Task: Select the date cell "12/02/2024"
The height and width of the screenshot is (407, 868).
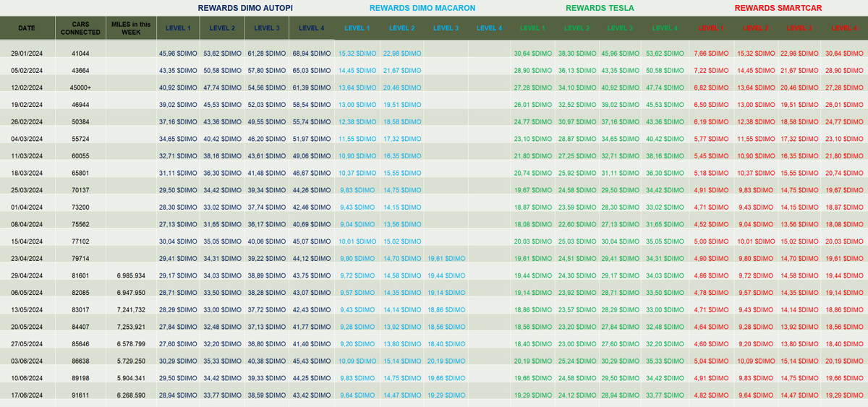Action: tap(27, 88)
